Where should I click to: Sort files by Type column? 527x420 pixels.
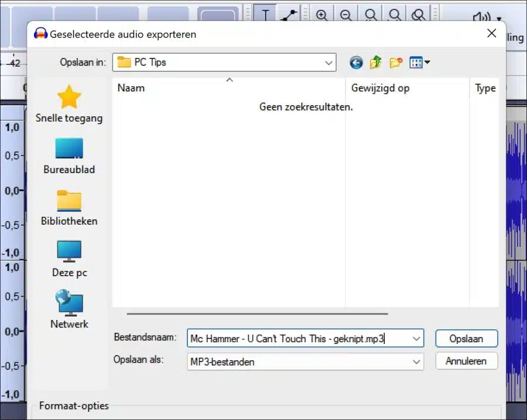pyautogui.click(x=485, y=88)
